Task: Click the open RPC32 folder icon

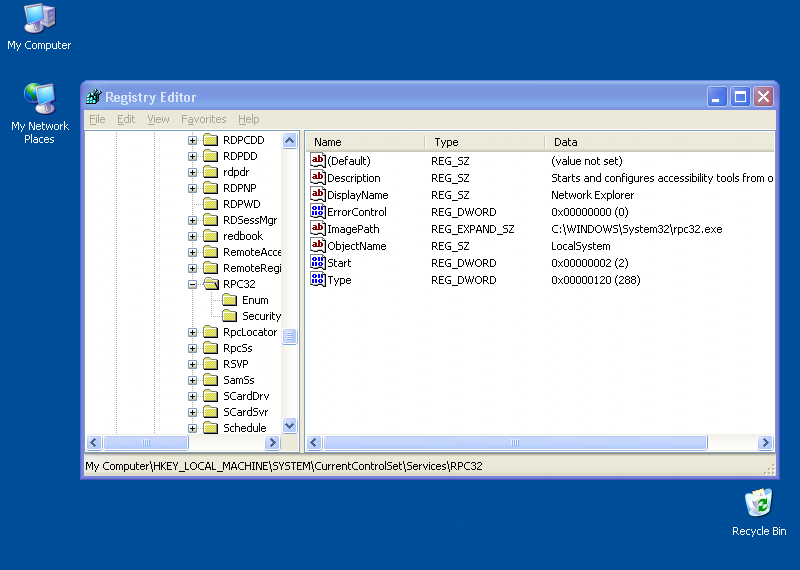Action: click(x=211, y=284)
